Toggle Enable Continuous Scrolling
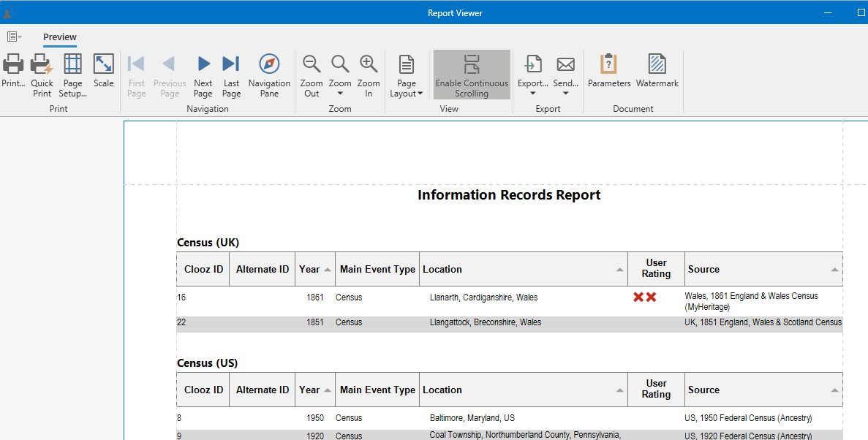868x440 pixels. (x=472, y=75)
